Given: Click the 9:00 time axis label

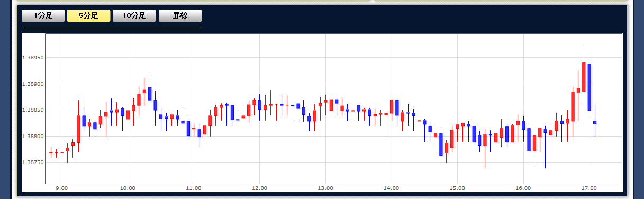Looking at the screenshot, I should coord(62,188).
